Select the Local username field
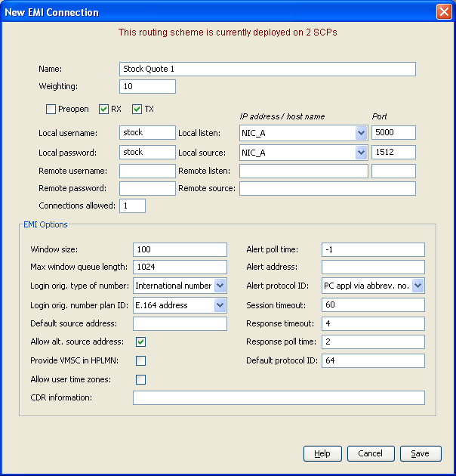This screenshot has height=476, width=456. coord(147,133)
